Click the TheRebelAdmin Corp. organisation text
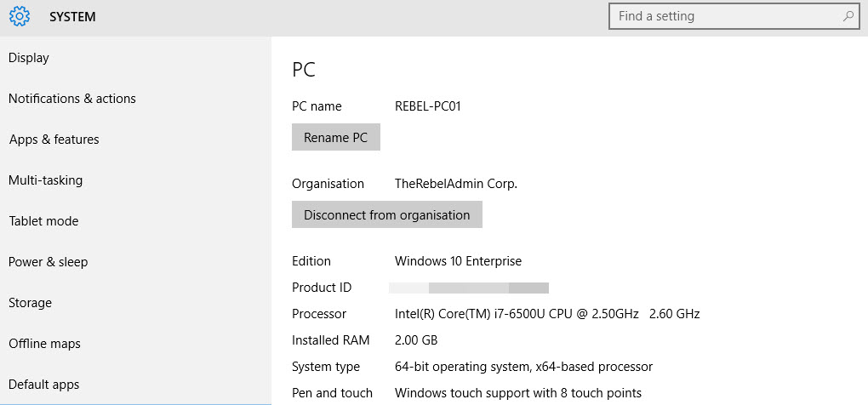Image resolution: width=868 pixels, height=405 pixels. coord(456,184)
